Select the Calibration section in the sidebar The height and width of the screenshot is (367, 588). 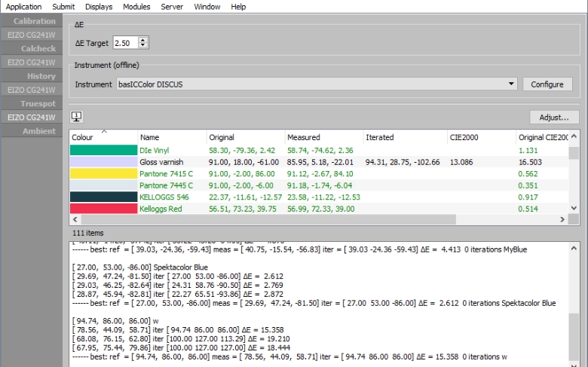pos(34,21)
